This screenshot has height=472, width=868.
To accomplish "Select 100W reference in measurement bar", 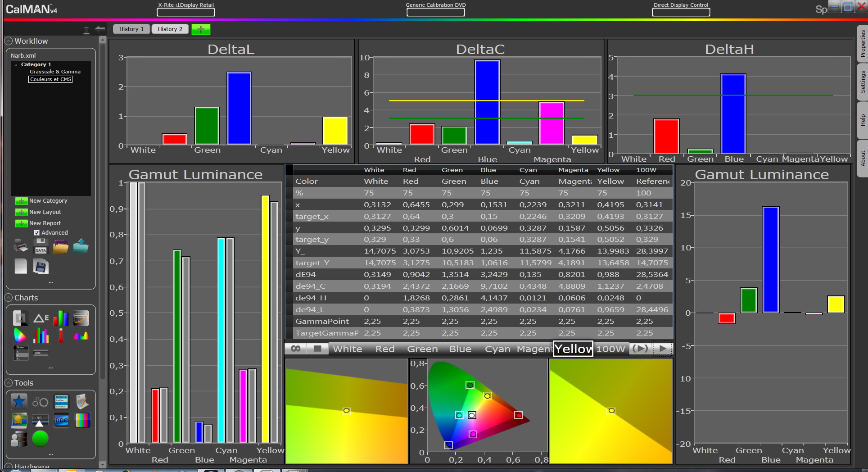I will pos(610,349).
